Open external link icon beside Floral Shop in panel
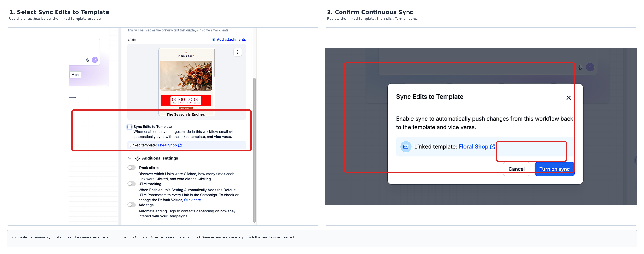The width and height of the screenshot is (644, 254). point(180,145)
